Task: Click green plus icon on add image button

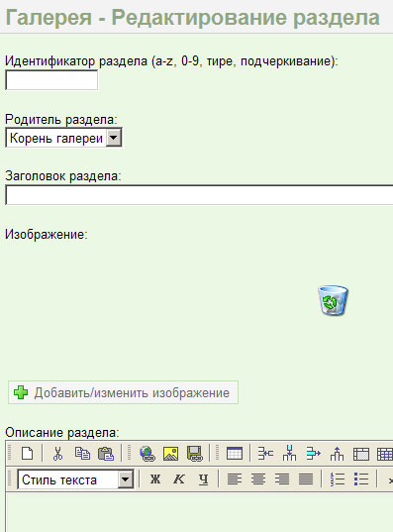Action: pos(21,392)
